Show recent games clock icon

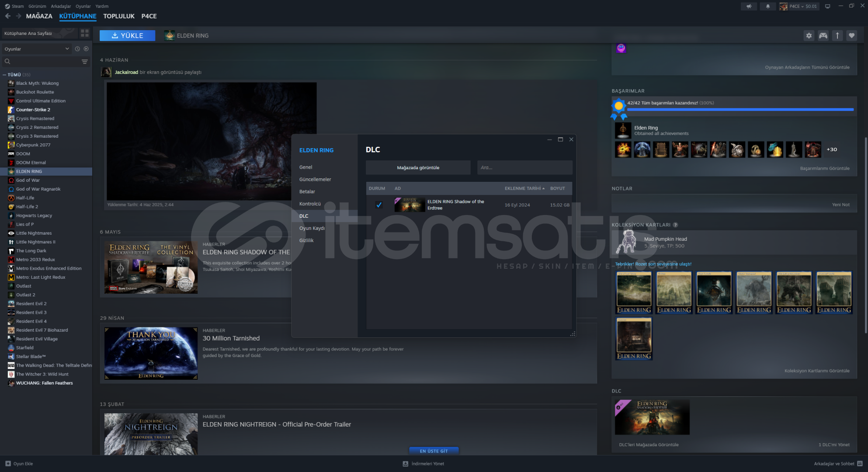77,49
